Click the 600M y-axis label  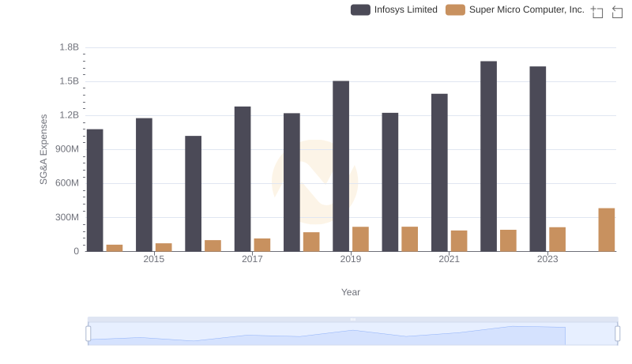coord(67,183)
